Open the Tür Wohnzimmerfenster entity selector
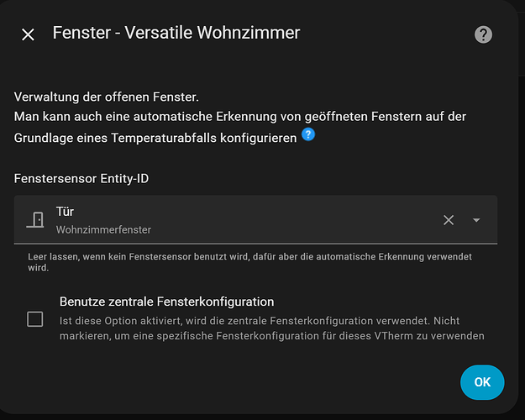 coord(255,220)
